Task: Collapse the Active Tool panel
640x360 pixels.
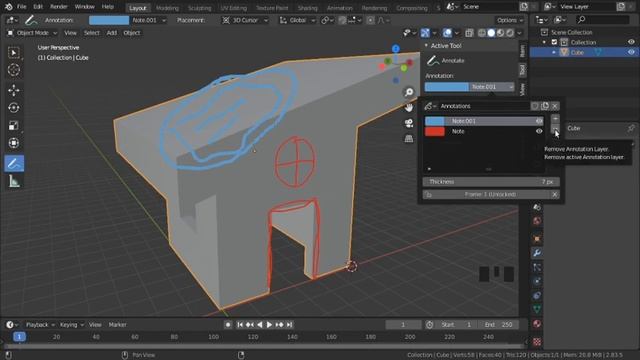Action: click(426, 46)
